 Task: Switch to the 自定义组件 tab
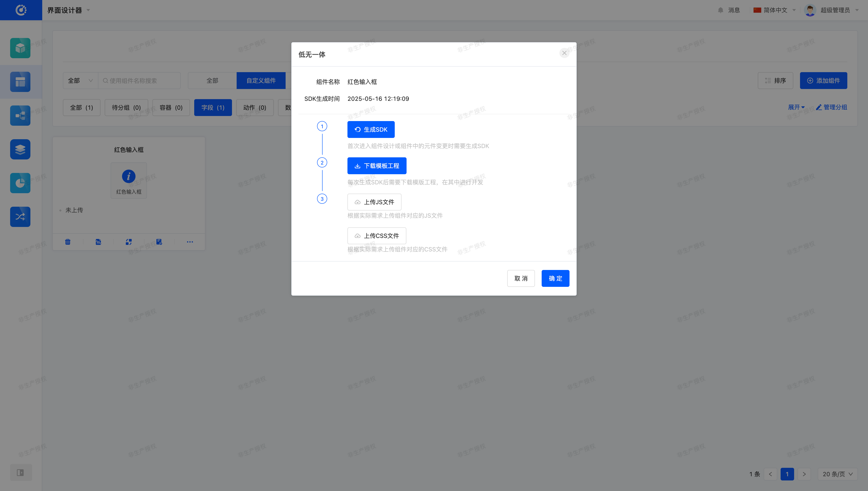pos(261,81)
